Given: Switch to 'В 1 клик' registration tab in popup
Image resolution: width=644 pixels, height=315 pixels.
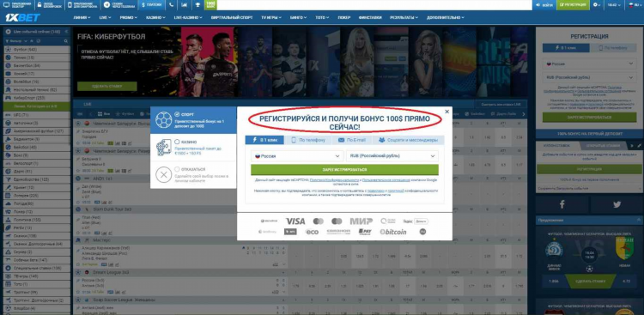Looking at the screenshot, I should [265, 140].
